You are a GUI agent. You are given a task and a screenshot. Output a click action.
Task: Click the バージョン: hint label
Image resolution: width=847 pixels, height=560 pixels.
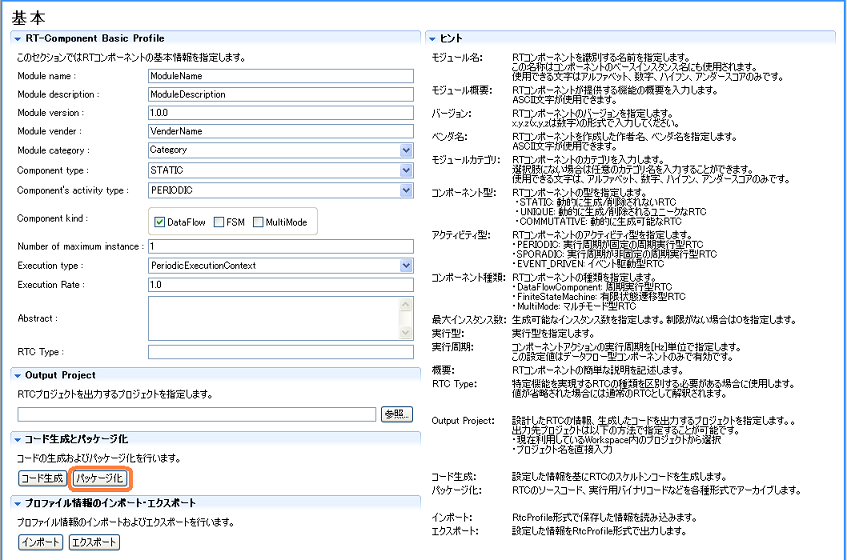451,114
